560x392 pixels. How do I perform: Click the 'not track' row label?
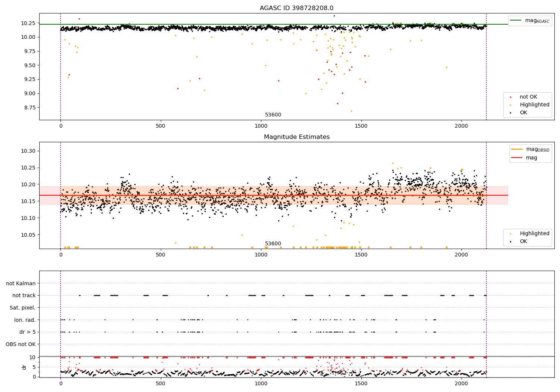(x=24, y=296)
